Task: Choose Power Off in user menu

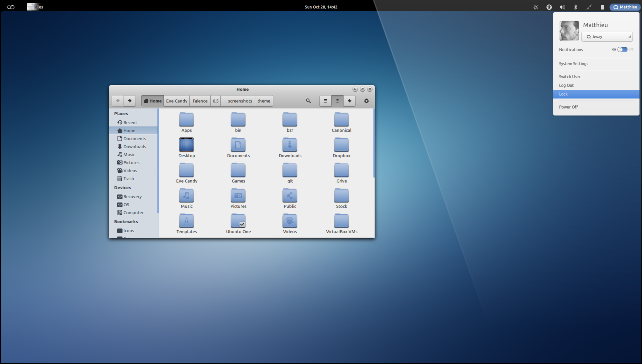Action: pyautogui.click(x=596, y=107)
